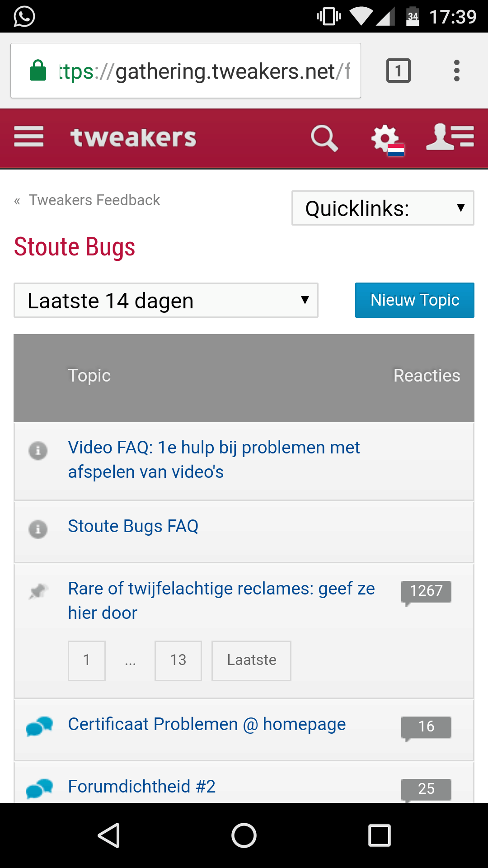The height and width of the screenshot is (868, 488).
Task: Go to page 13 of reclames topic
Action: [x=178, y=660]
